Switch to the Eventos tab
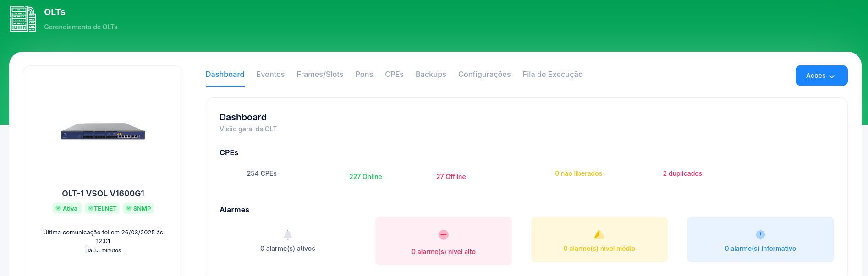 coord(270,75)
